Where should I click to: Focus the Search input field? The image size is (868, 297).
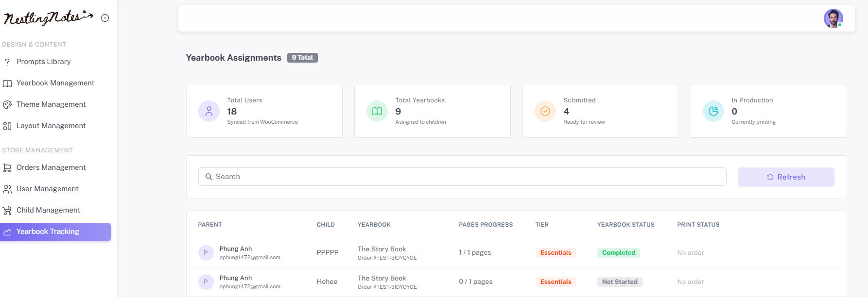(462, 177)
